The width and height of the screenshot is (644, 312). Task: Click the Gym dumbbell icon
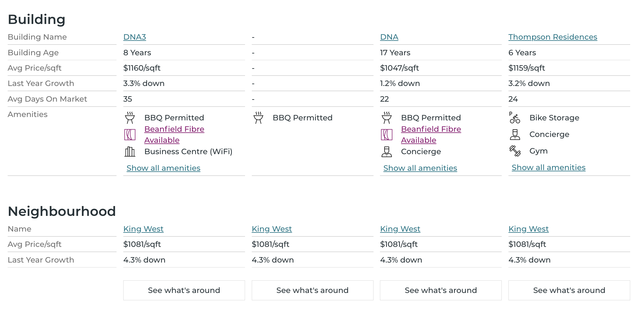point(515,151)
